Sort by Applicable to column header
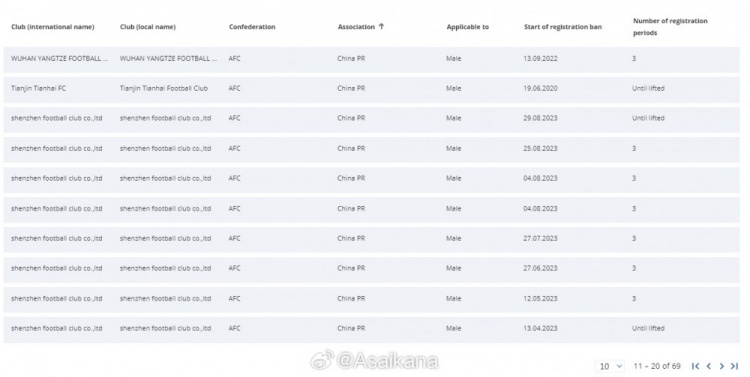This screenshot has height=377, width=750. [x=468, y=27]
